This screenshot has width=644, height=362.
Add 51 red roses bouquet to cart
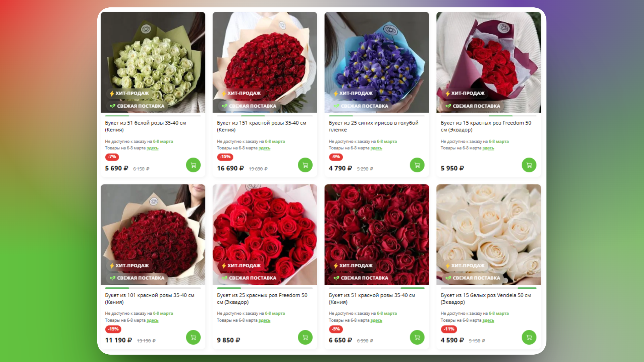pos(417,337)
